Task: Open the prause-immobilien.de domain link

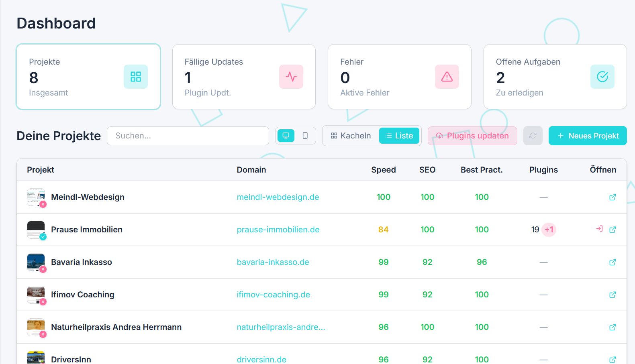Action: click(x=278, y=230)
